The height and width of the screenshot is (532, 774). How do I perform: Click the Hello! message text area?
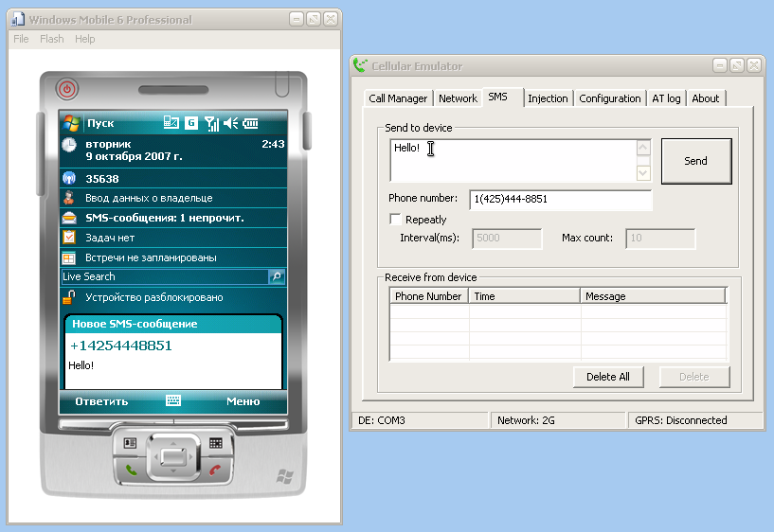click(x=513, y=161)
